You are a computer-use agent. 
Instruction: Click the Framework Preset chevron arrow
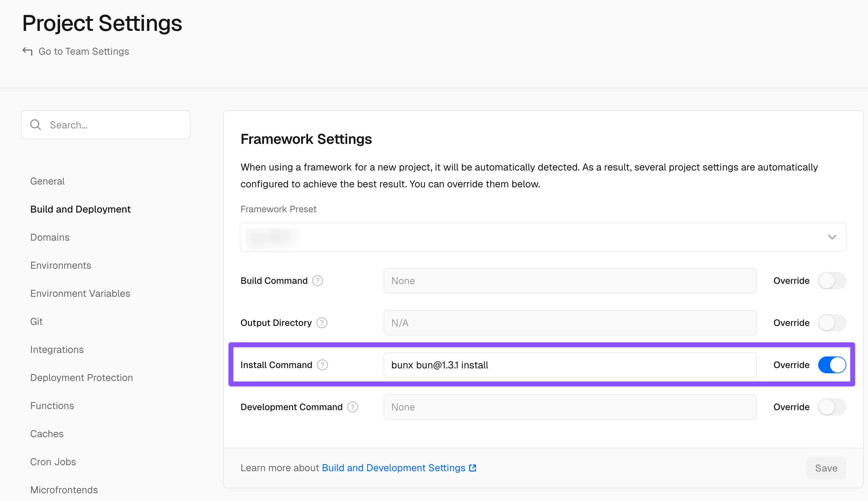(x=832, y=237)
